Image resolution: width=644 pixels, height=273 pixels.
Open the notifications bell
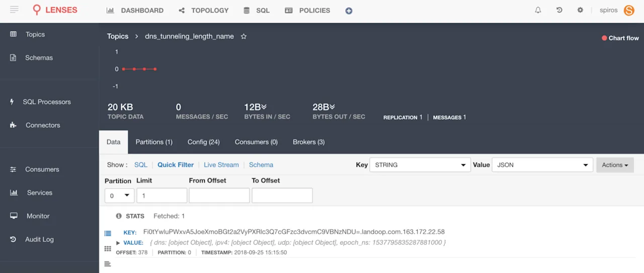(538, 10)
